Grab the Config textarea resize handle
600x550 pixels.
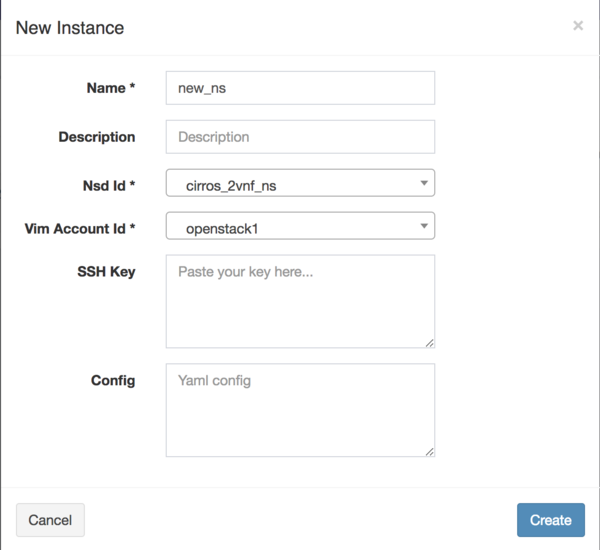429,451
